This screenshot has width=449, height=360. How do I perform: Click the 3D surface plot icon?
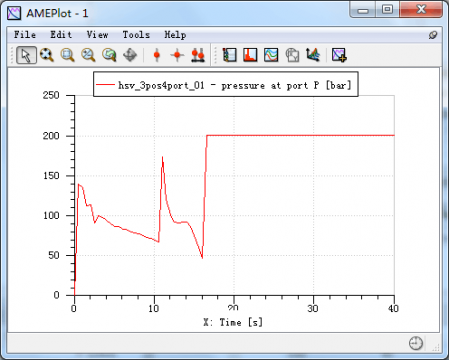(x=313, y=55)
